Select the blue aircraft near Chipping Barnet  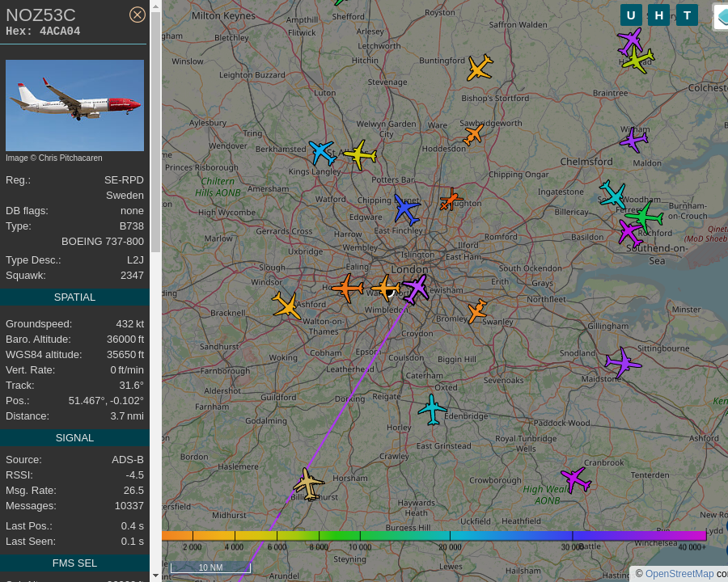(407, 209)
